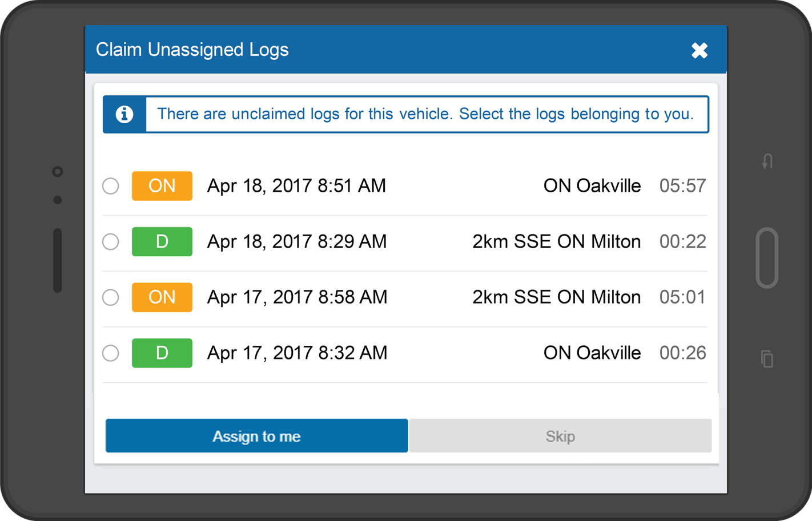Click the orange duty-status icon on the top log
The image size is (812, 521).
click(162, 185)
